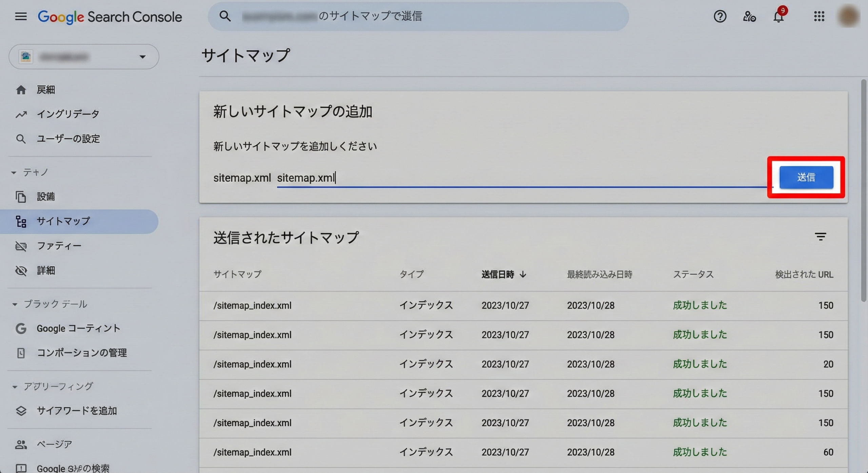868x473 pixels.
Task: Open Google コーティント sidebar item
Action: tap(78, 328)
